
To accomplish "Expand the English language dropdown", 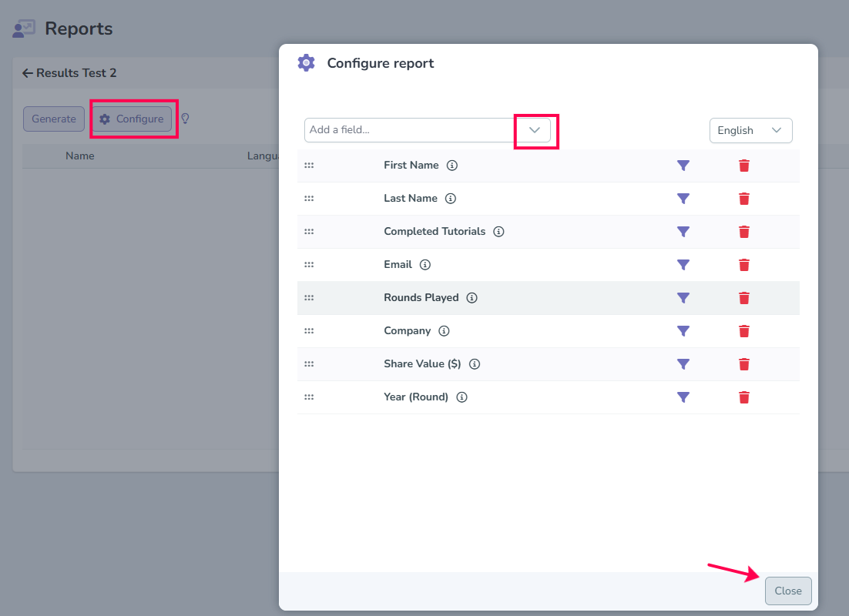I will point(751,130).
